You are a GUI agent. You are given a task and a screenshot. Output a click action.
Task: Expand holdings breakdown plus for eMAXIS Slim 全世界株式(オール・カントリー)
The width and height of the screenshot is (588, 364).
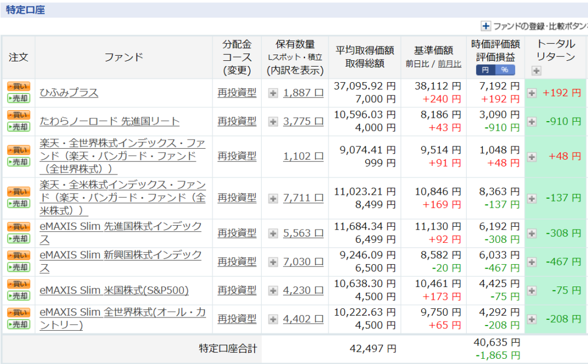273,319
